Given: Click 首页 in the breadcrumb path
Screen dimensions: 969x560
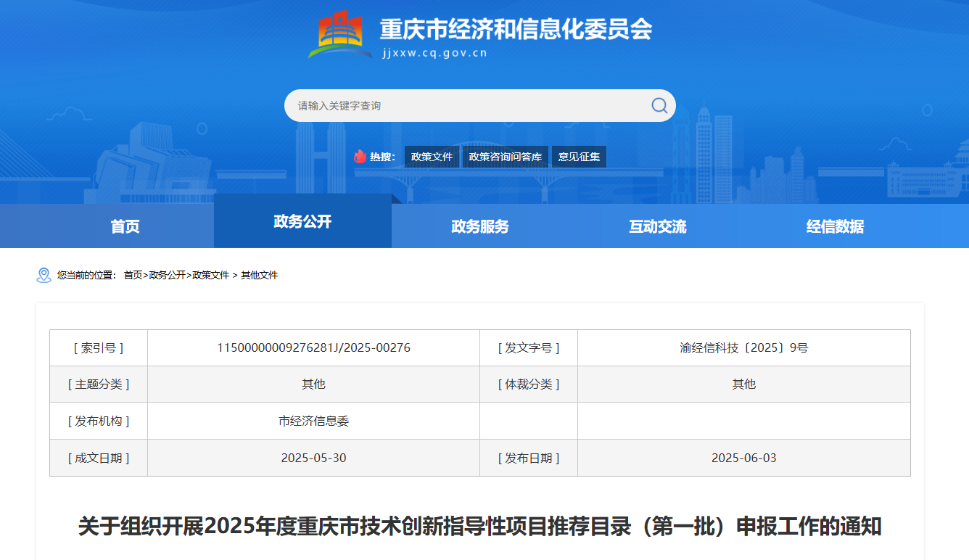Looking at the screenshot, I should point(133,275).
